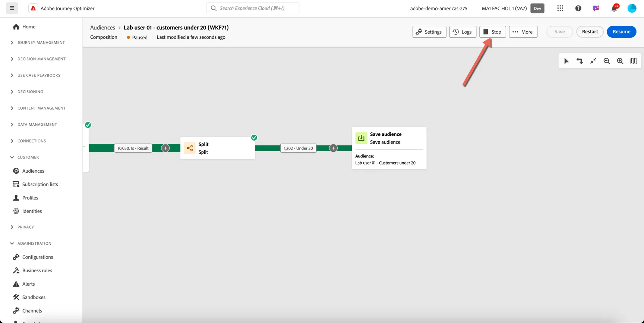Open the help question mark icon
The height and width of the screenshot is (323, 644).
pos(578,8)
